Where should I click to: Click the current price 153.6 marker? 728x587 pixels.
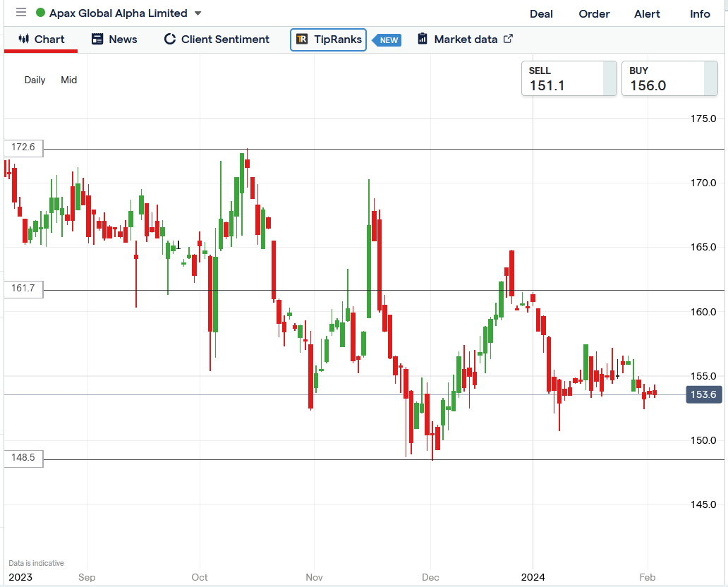click(x=703, y=394)
